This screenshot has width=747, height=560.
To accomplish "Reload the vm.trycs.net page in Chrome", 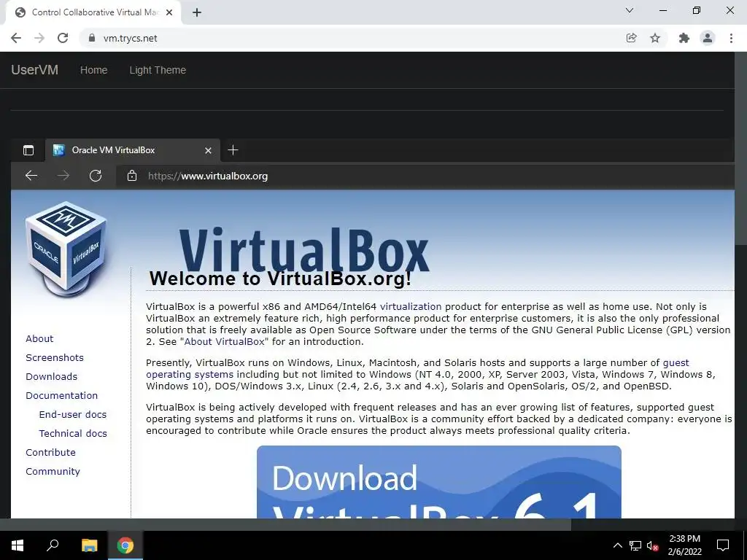I will point(63,38).
